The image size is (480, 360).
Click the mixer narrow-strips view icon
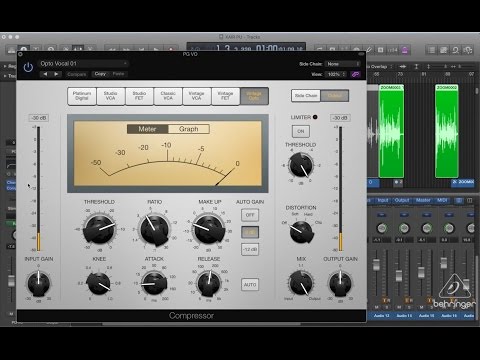click(459, 200)
